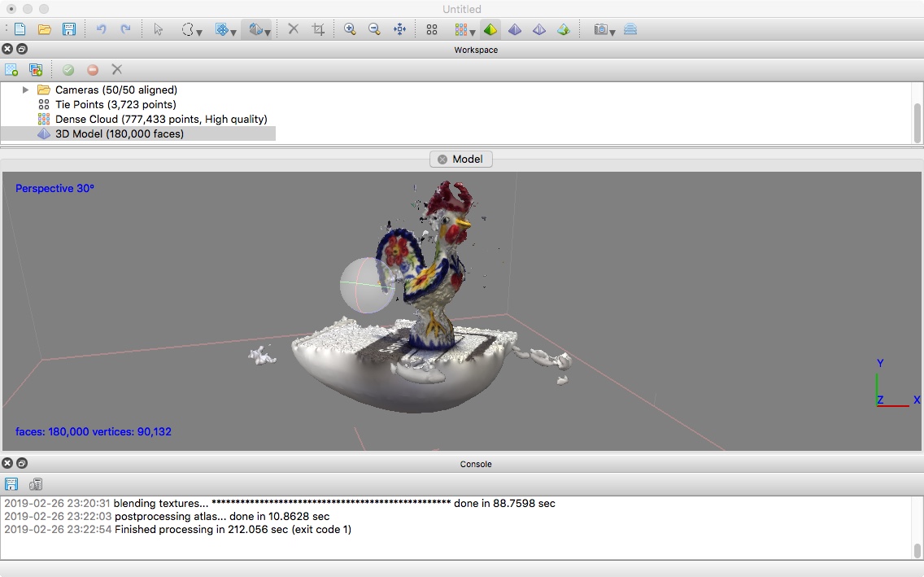Toggle show cameras in viewport
This screenshot has height=577, width=924.
click(x=600, y=29)
